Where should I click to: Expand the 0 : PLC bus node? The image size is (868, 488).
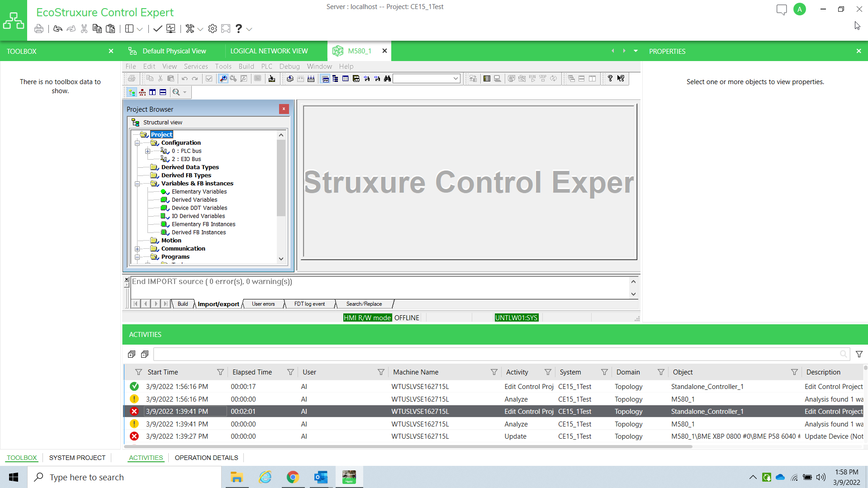coord(147,151)
